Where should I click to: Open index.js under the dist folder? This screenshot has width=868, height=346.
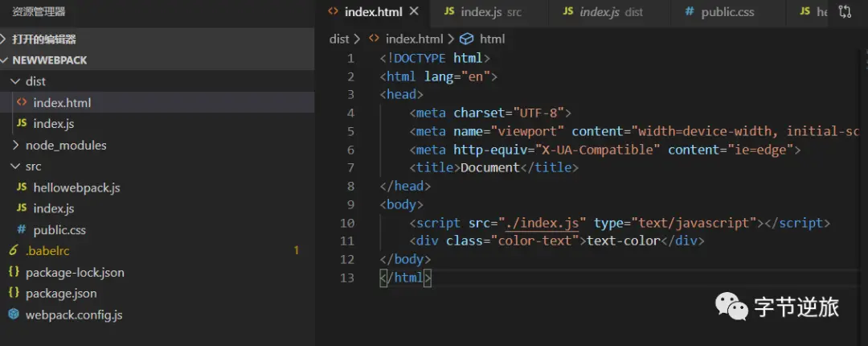158,124
